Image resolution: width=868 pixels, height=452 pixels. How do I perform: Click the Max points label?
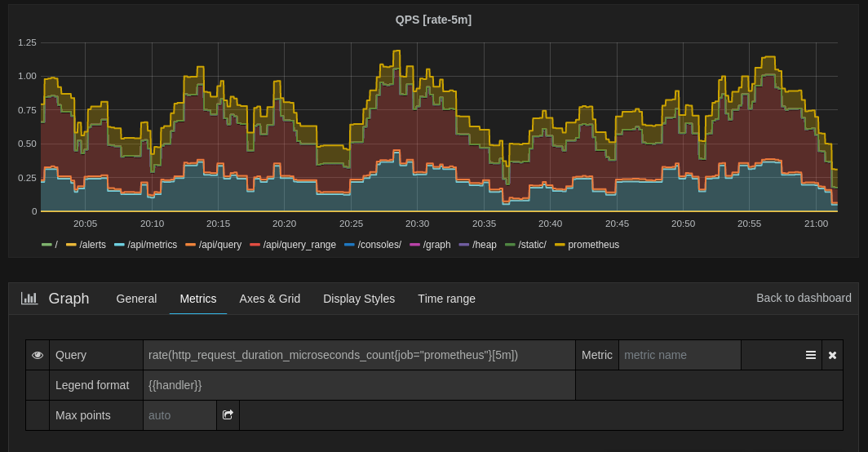83,415
